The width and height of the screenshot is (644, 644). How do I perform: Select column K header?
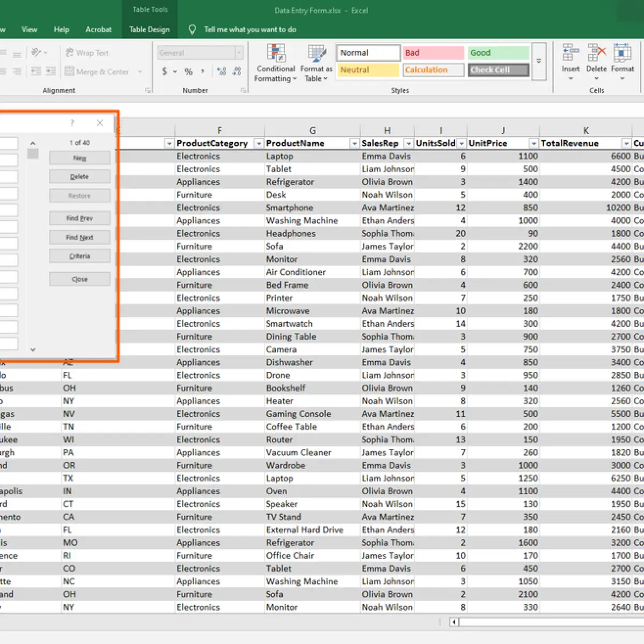tap(586, 130)
